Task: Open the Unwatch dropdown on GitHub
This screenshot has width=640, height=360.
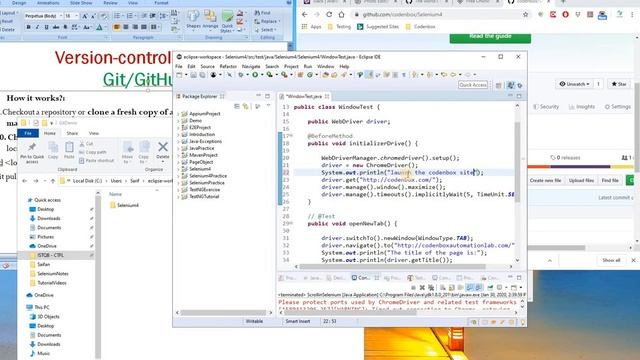Action: pos(576,84)
